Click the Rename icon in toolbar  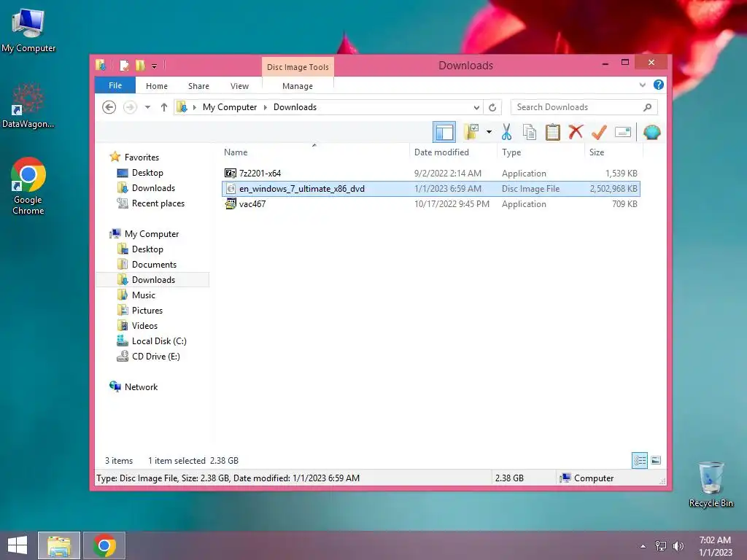623,133
